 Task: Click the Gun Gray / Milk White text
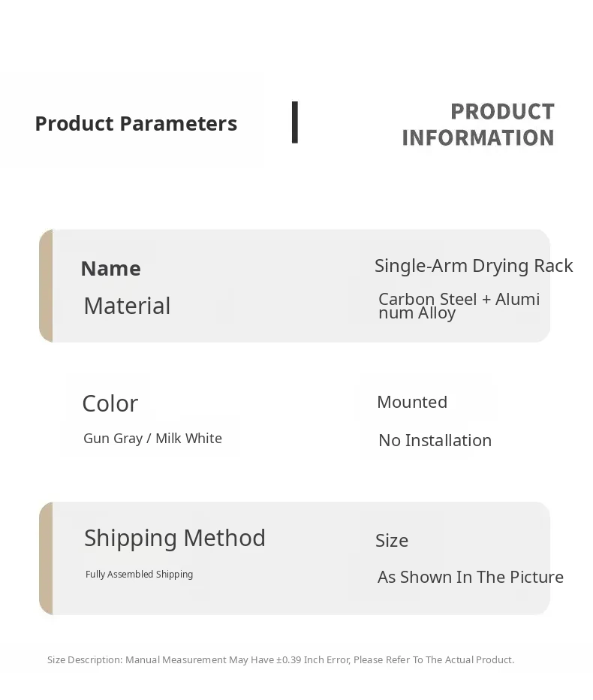152,439
